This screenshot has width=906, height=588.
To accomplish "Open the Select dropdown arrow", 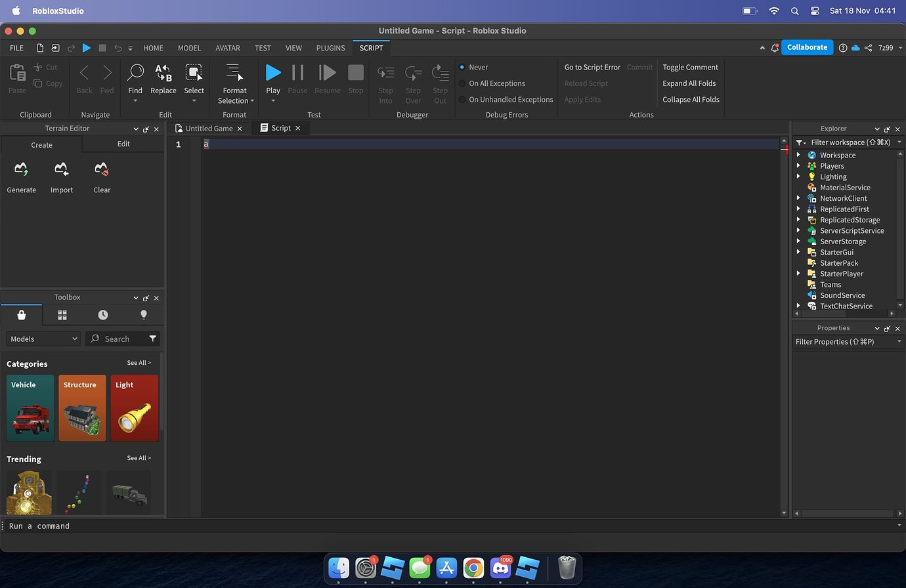I will point(194,101).
